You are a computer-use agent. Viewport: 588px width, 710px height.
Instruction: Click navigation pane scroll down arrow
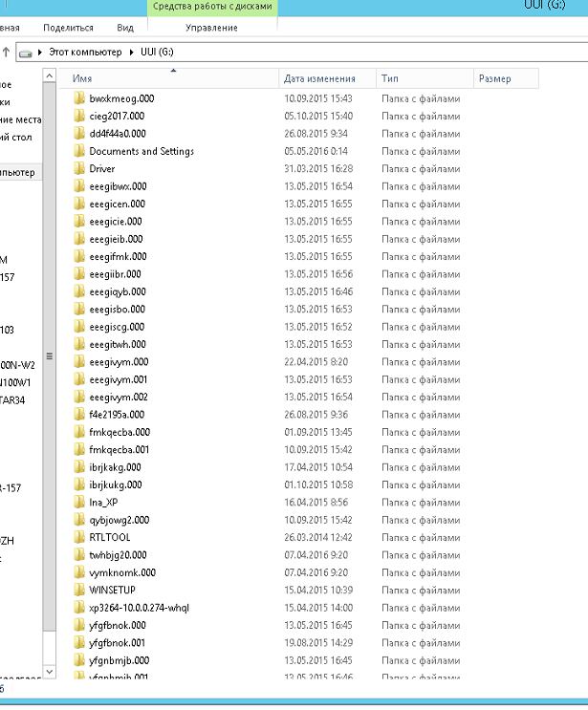pyautogui.click(x=50, y=672)
